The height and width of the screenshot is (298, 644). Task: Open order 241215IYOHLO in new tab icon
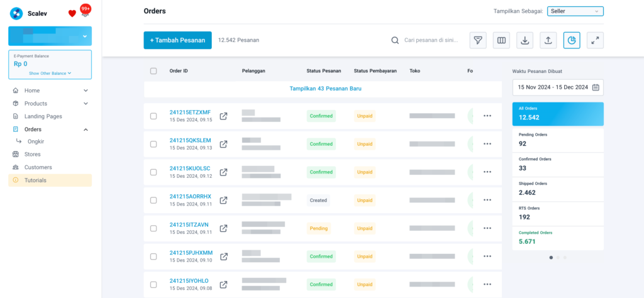pyautogui.click(x=223, y=284)
